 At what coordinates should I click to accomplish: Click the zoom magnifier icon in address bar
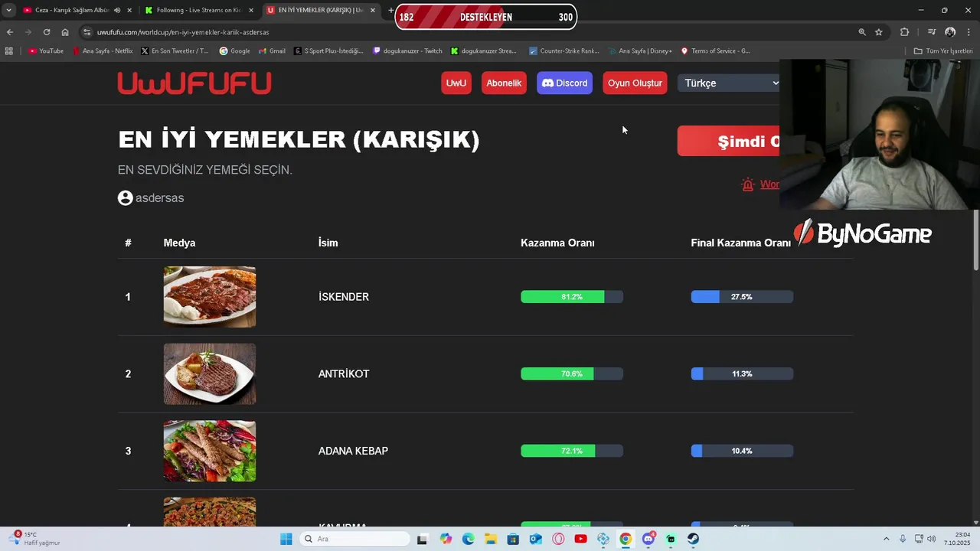click(x=862, y=32)
